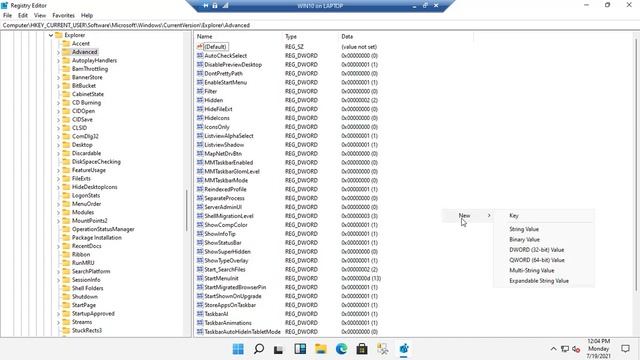Click the DWORD icon beside HideFileExt

200,109
